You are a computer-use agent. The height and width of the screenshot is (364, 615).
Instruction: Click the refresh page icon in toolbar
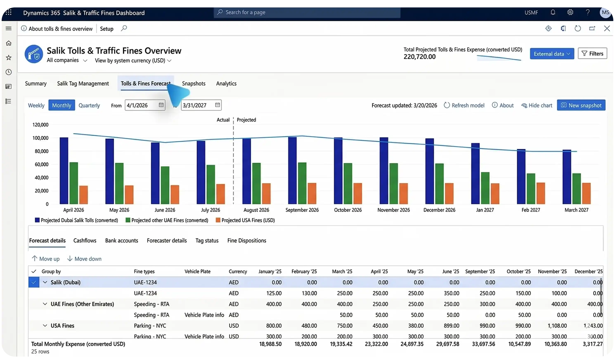coord(578,28)
